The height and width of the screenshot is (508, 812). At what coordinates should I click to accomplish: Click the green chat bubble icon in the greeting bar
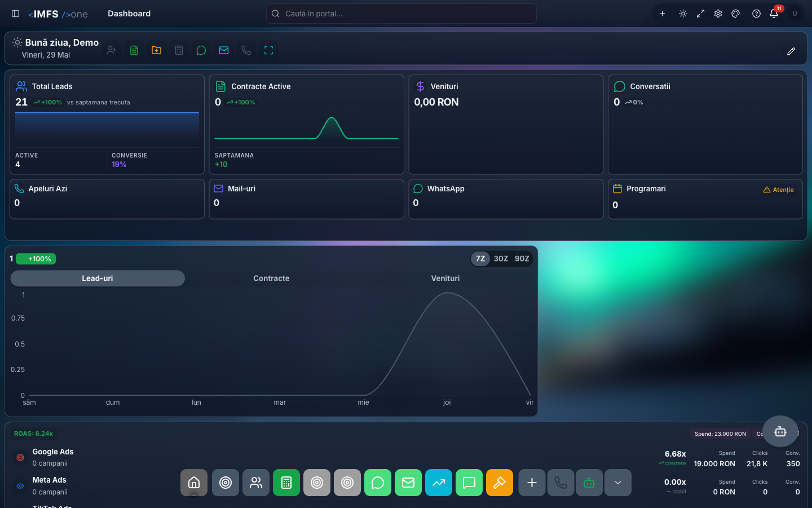pos(201,50)
